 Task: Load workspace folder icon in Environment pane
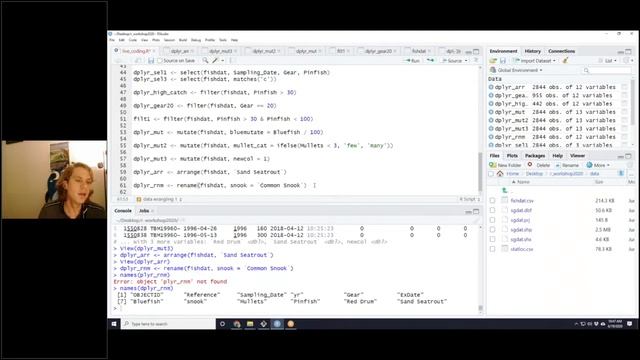pos(493,60)
